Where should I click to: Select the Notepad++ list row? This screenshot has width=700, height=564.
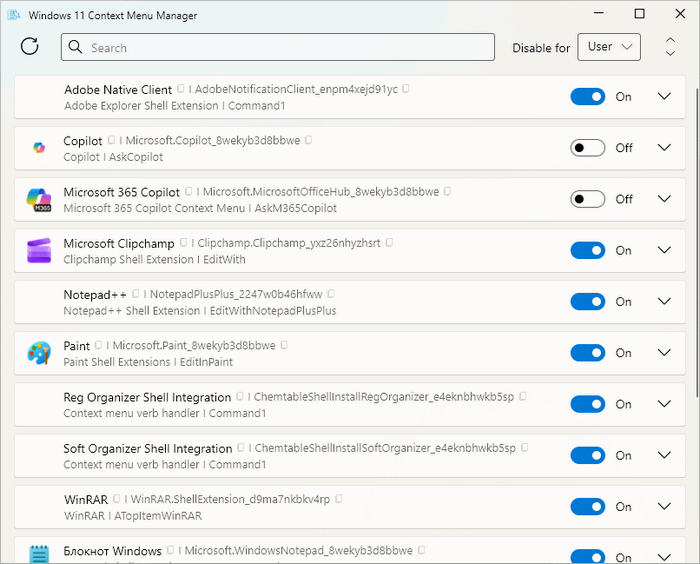(350, 302)
